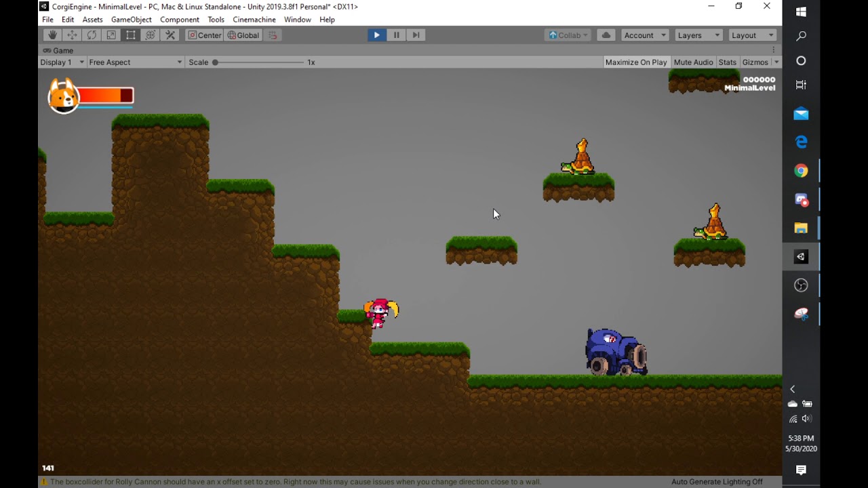This screenshot has width=868, height=488.
Task: Open the File menu
Action: click(x=47, y=20)
